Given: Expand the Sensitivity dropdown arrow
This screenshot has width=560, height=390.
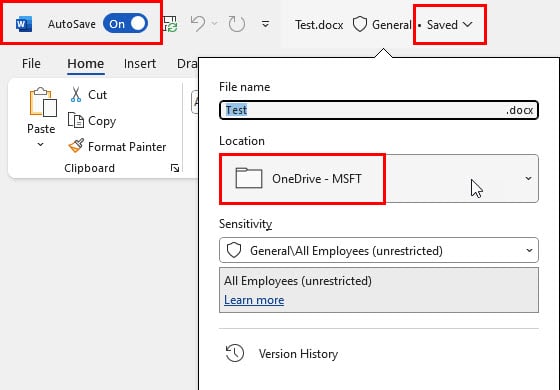Looking at the screenshot, I should click(529, 250).
